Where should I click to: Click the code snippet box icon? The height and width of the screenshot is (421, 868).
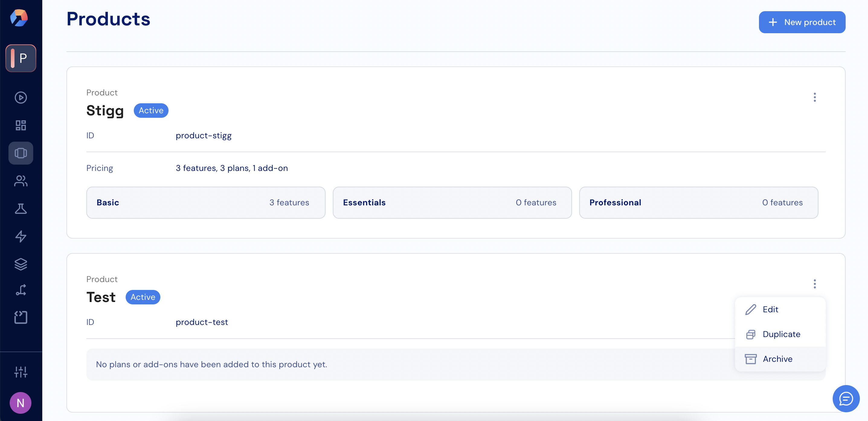tap(21, 317)
